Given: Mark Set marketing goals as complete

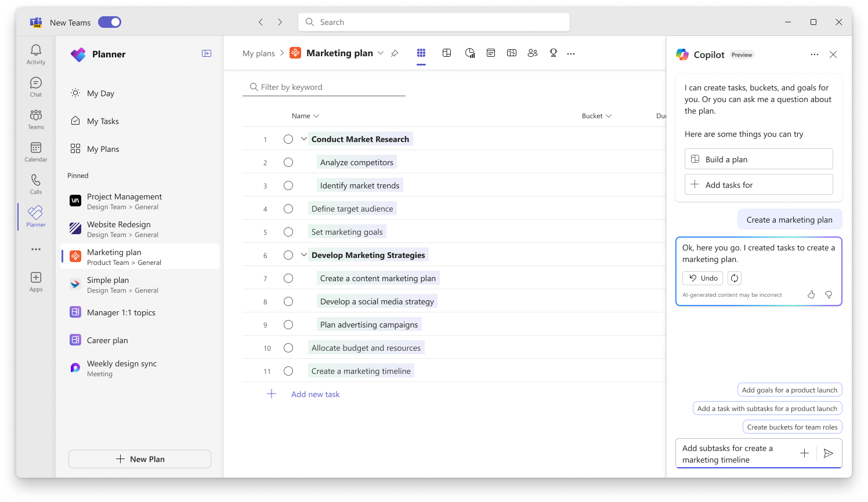Looking at the screenshot, I should click(288, 232).
